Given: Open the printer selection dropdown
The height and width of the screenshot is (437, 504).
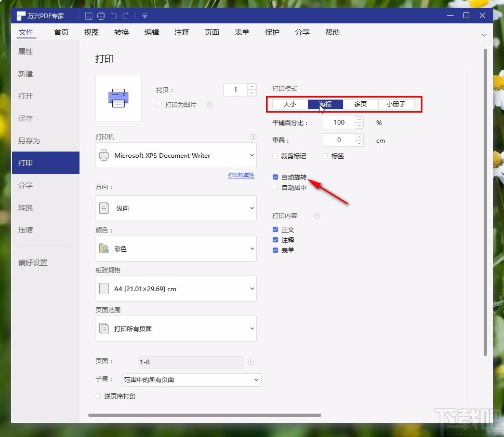Looking at the screenshot, I should pyautogui.click(x=176, y=155).
